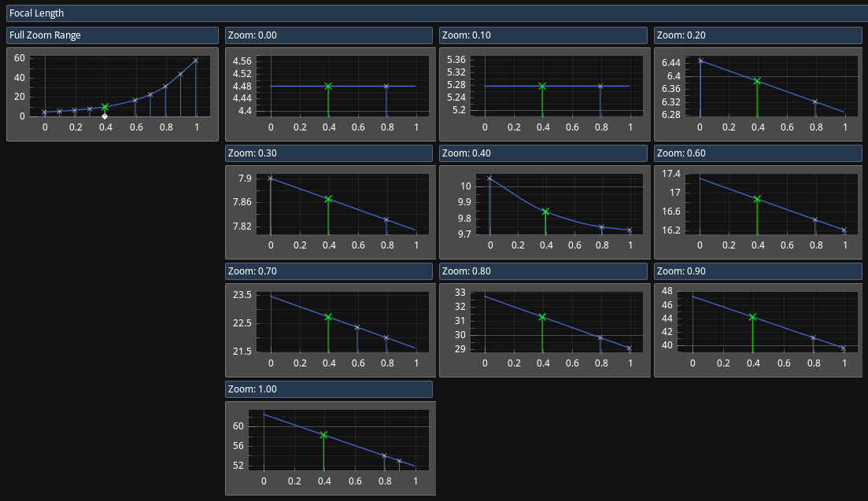Click the Zoom: 0.40 header bar
The image size is (868, 501).
(x=542, y=153)
